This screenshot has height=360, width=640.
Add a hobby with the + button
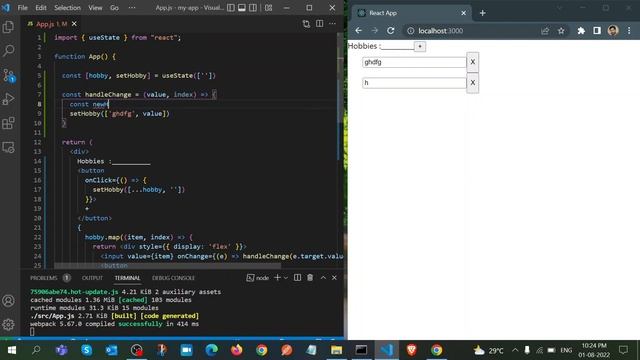(420, 47)
